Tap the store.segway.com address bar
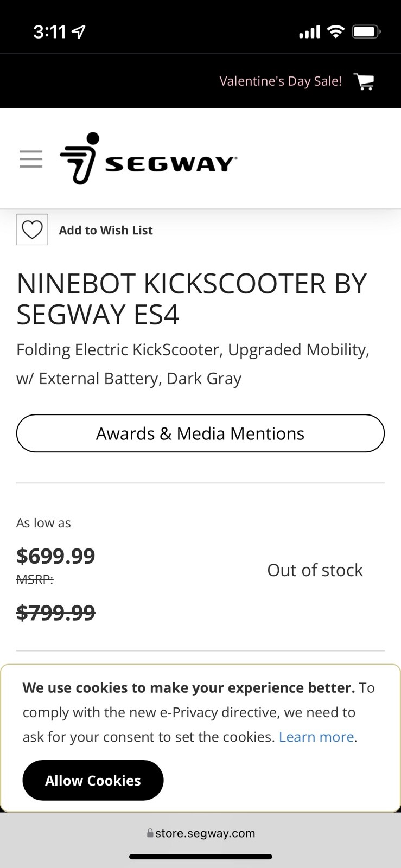 [205, 833]
